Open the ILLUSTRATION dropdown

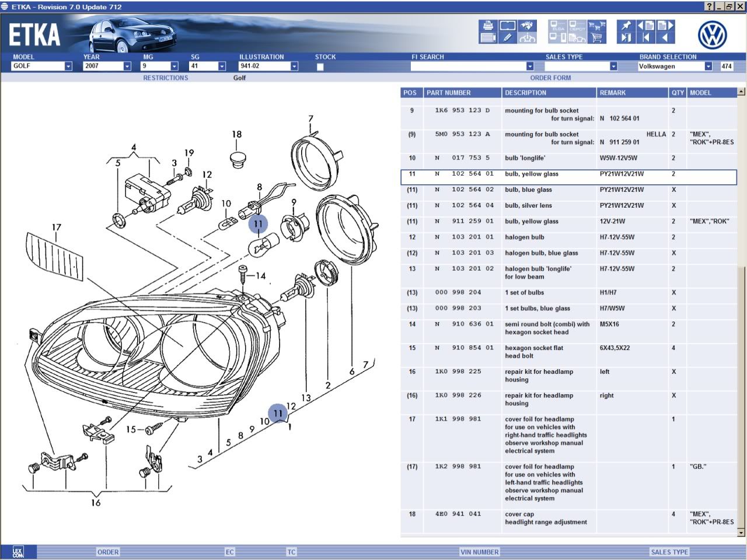pyautogui.click(x=294, y=66)
